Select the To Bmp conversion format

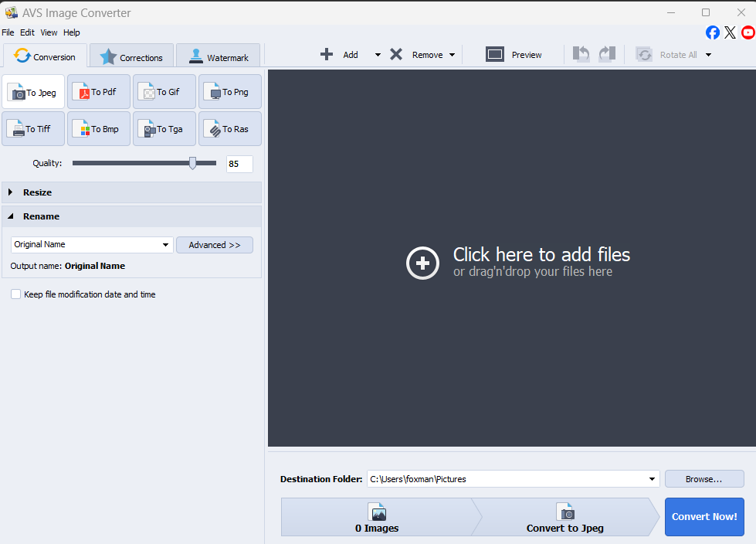[x=99, y=129]
